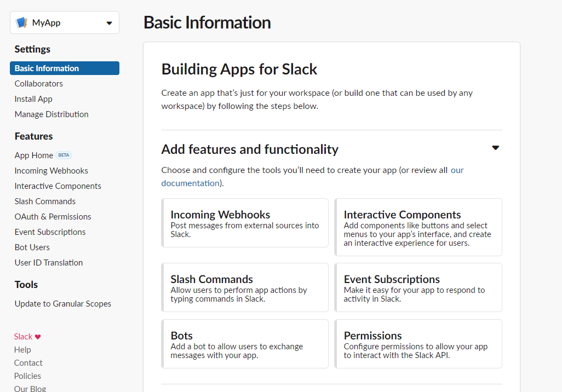Open the Incoming Webhooks feature card
Viewport: 562px width, 392px height.
[245, 223]
